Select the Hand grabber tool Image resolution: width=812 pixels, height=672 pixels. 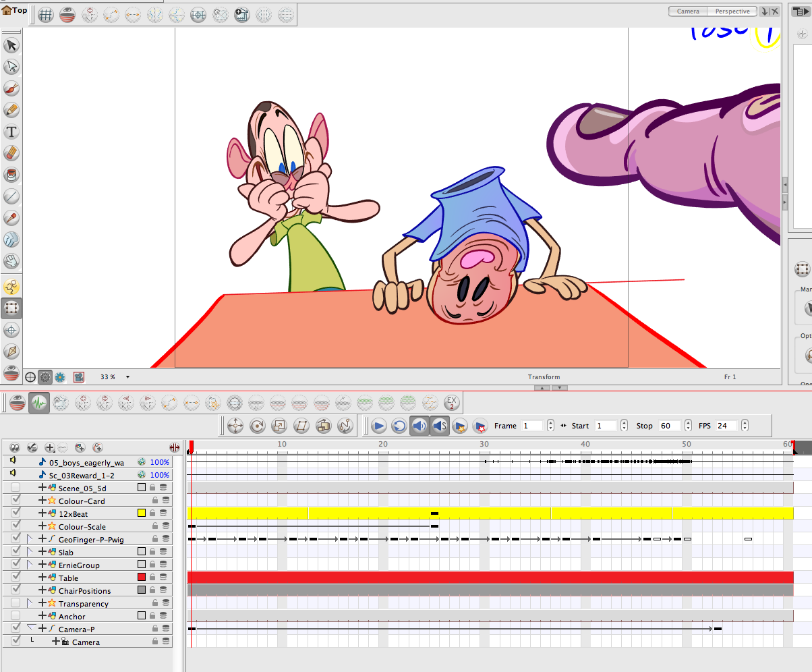point(11,261)
